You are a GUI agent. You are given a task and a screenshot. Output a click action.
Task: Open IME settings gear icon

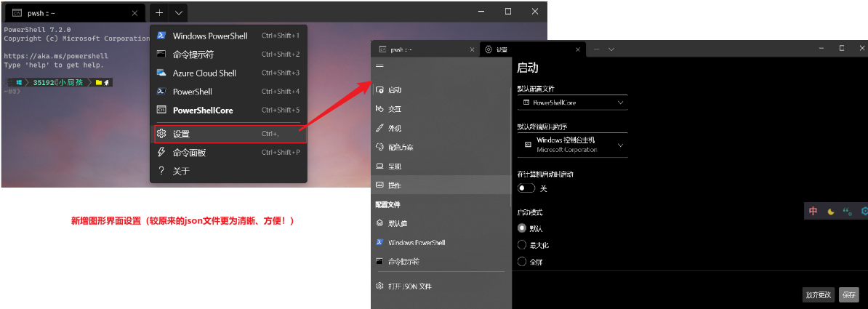coord(864,211)
